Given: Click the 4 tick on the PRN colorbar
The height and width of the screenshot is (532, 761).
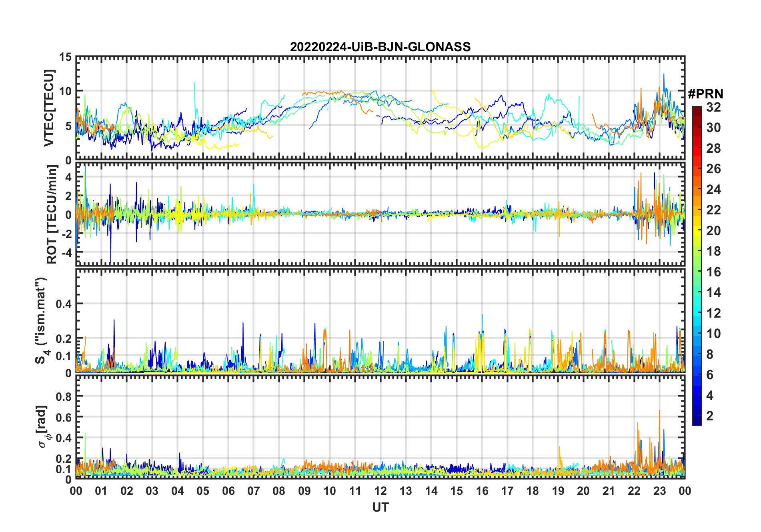Looking at the screenshot, I should point(710,396).
